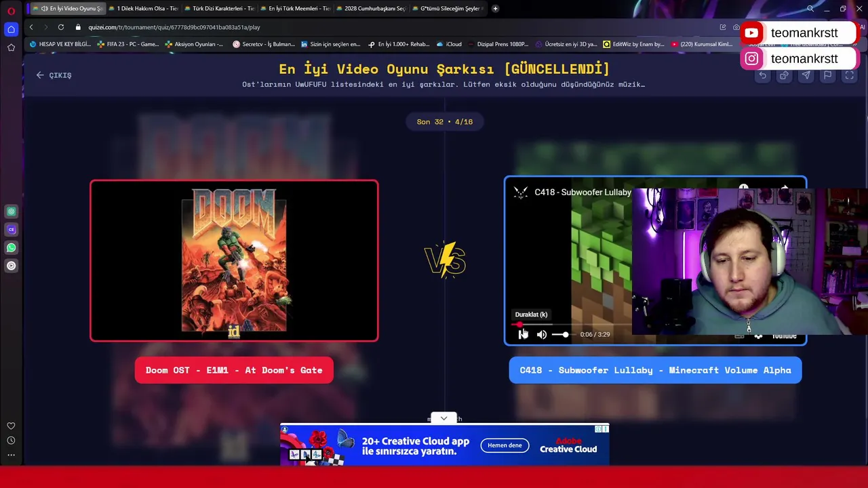Open Opera sidebar home icon
Screen dimensions: 868x488
11,29
